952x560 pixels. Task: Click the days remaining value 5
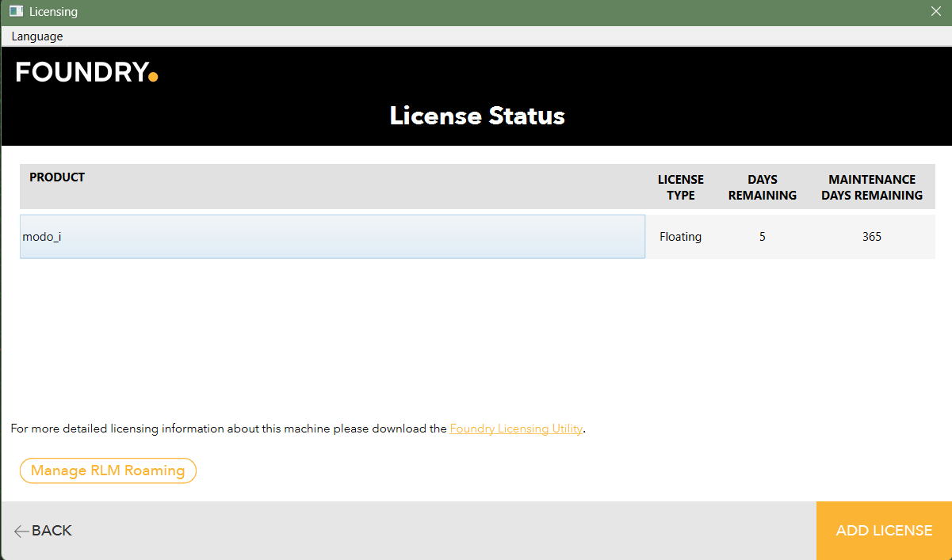point(763,236)
